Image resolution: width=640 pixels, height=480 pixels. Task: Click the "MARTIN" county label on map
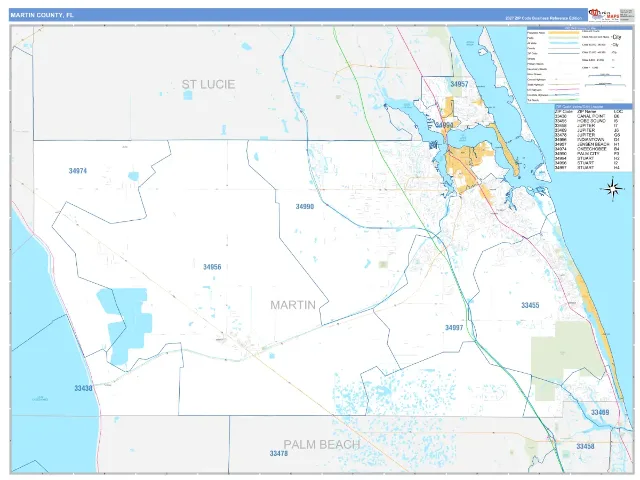click(293, 305)
